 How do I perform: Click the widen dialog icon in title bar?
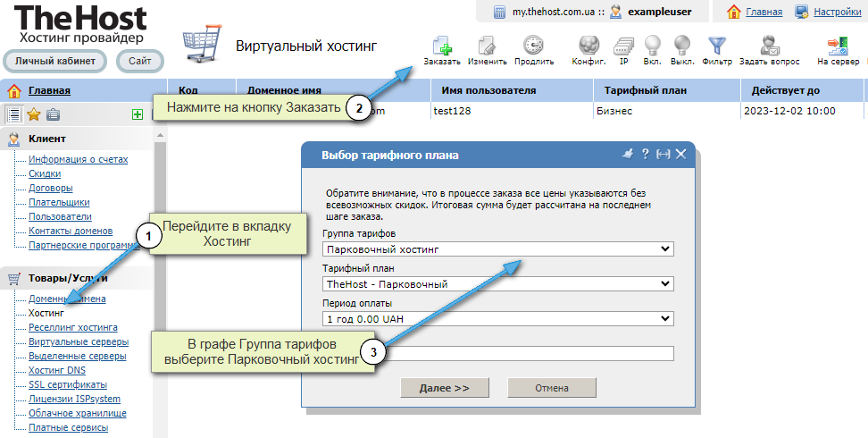point(663,154)
